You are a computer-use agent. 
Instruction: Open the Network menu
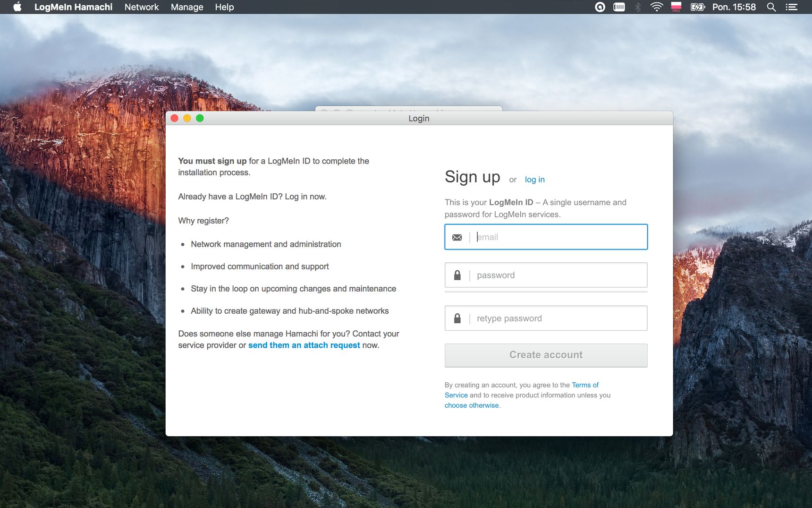[142, 7]
